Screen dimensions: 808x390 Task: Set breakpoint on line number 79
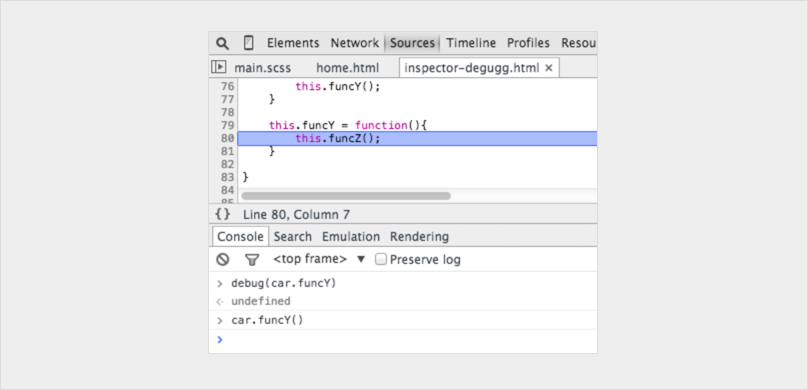point(227,125)
